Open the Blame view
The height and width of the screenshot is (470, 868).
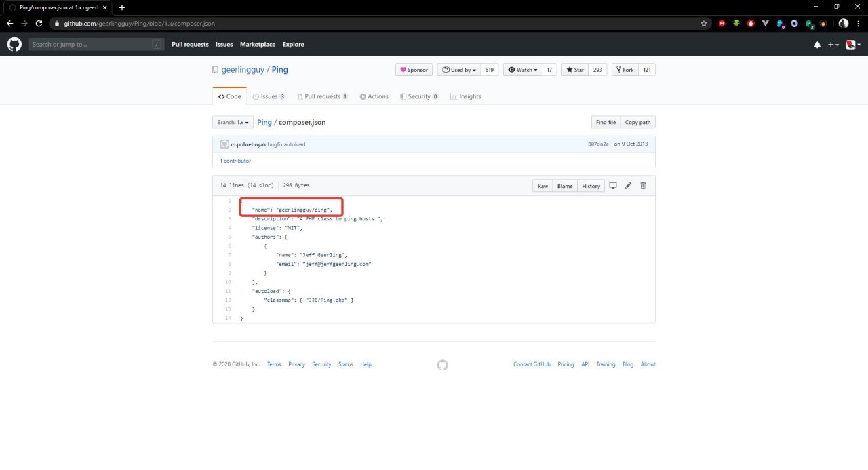click(x=565, y=186)
